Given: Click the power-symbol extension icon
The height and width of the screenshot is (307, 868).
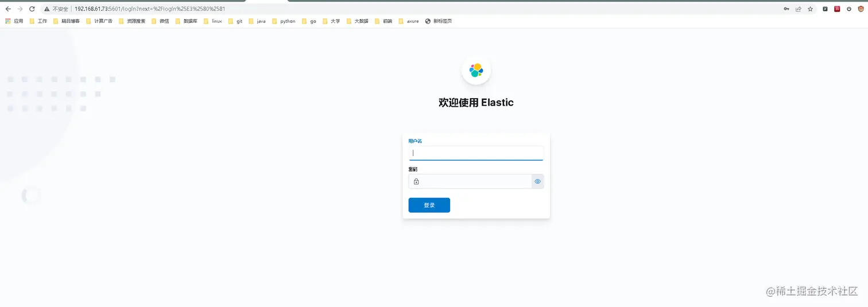Looking at the screenshot, I should (x=849, y=9).
